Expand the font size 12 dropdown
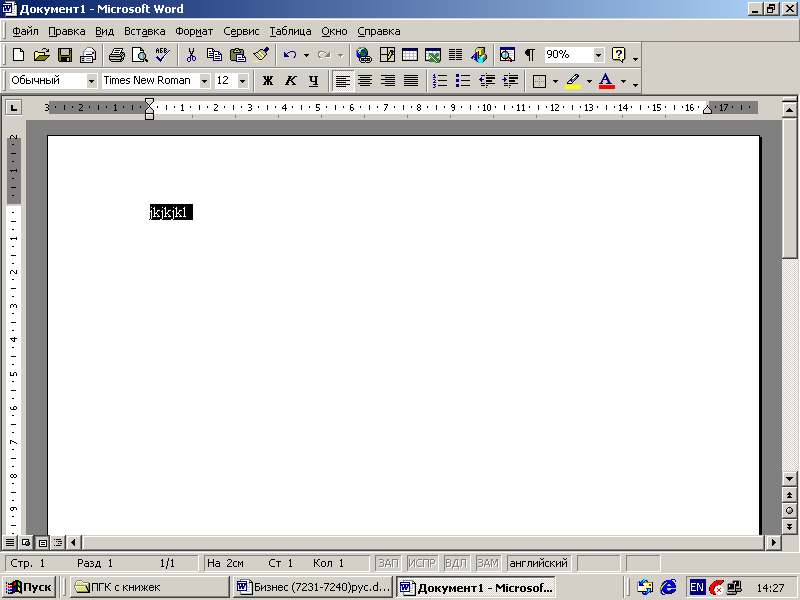The height and width of the screenshot is (600, 800). [243, 81]
